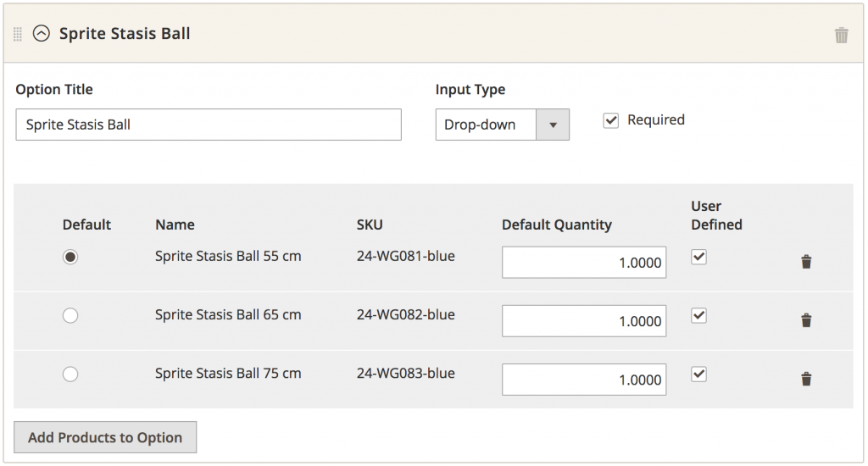The height and width of the screenshot is (466, 868).
Task: Toggle the Required checkbox
Action: tap(610, 120)
